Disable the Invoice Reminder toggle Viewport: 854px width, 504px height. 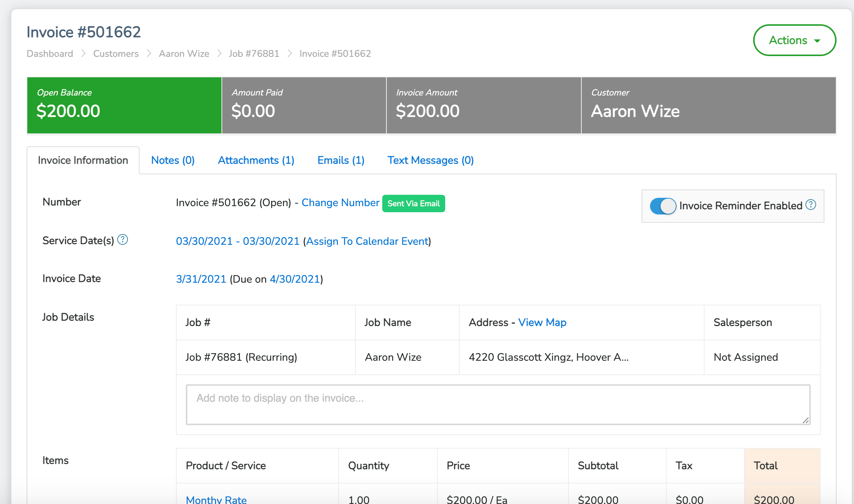[663, 206]
